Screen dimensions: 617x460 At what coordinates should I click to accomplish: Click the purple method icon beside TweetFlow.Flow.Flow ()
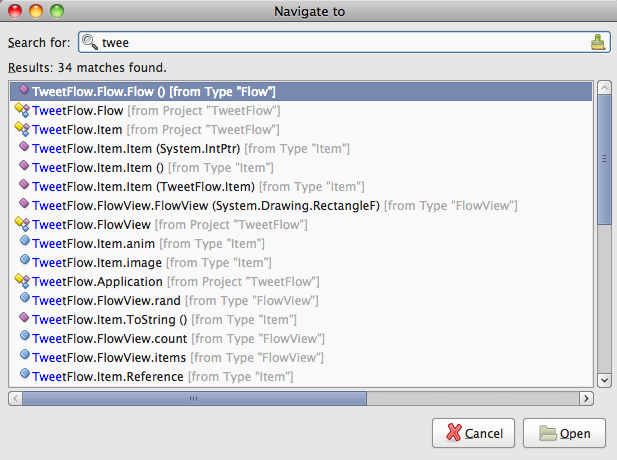[23, 91]
